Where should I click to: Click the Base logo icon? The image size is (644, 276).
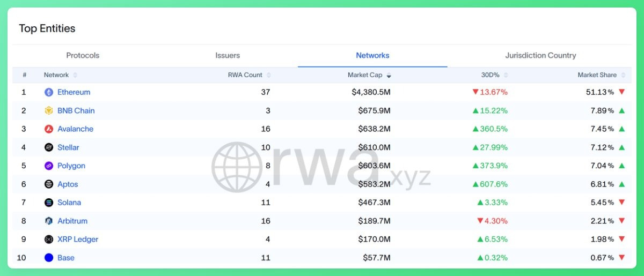click(49, 258)
